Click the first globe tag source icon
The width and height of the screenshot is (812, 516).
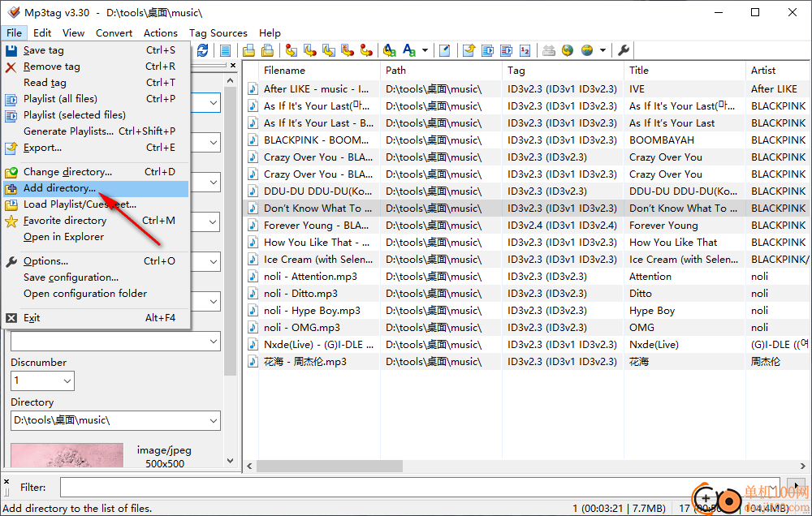(568, 50)
